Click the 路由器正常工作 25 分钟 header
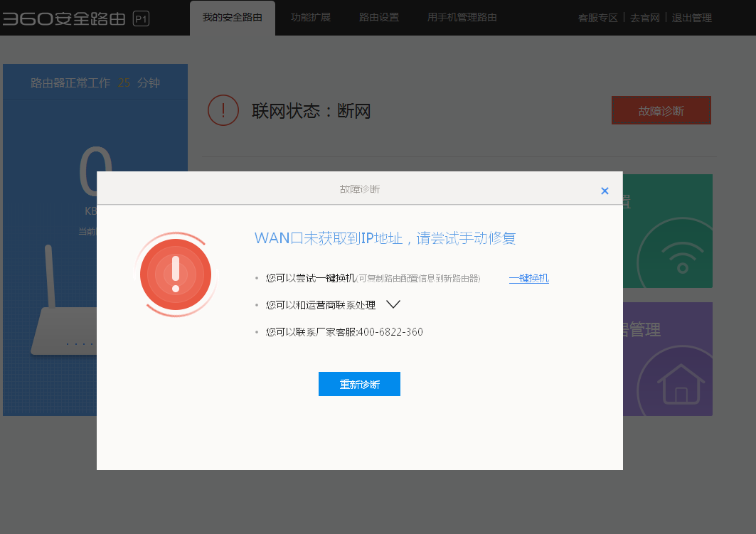Viewport: 756px width, 534px height. coord(95,83)
